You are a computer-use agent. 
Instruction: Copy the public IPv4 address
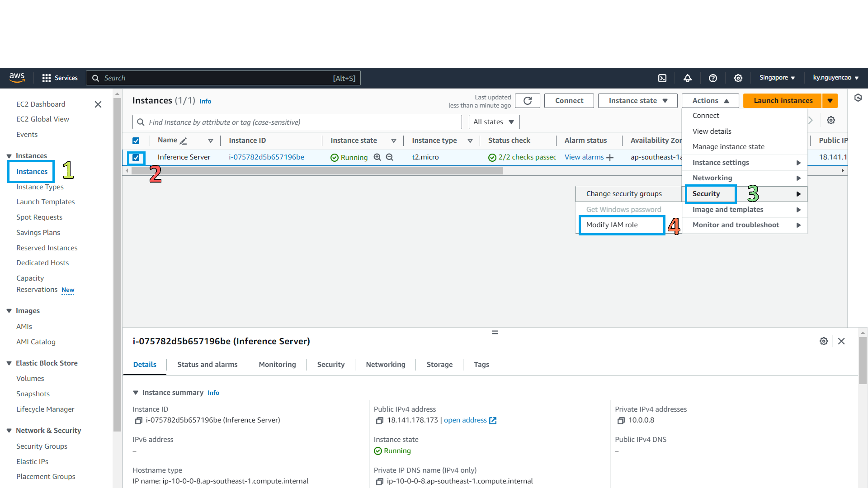tap(380, 421)
